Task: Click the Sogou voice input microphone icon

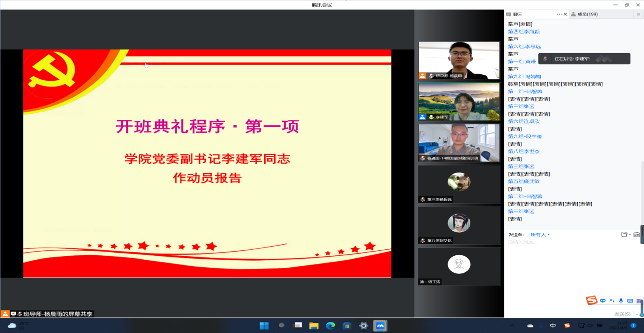Action: 621,301
